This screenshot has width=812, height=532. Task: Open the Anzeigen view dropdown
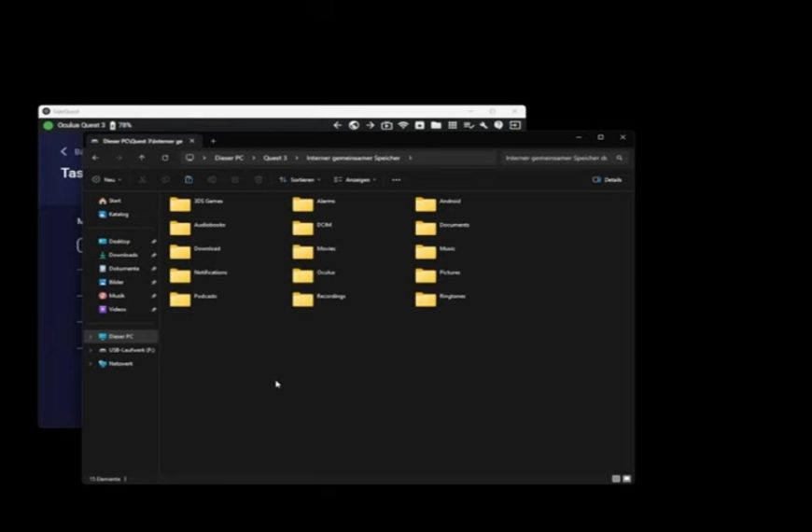click(x=355, y=180)
